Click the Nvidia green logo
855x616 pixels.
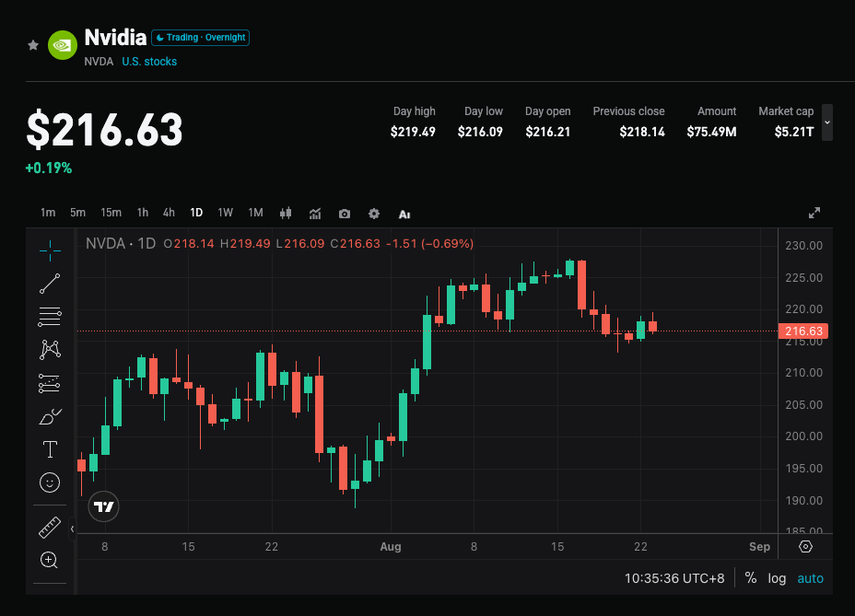[63, 45]
